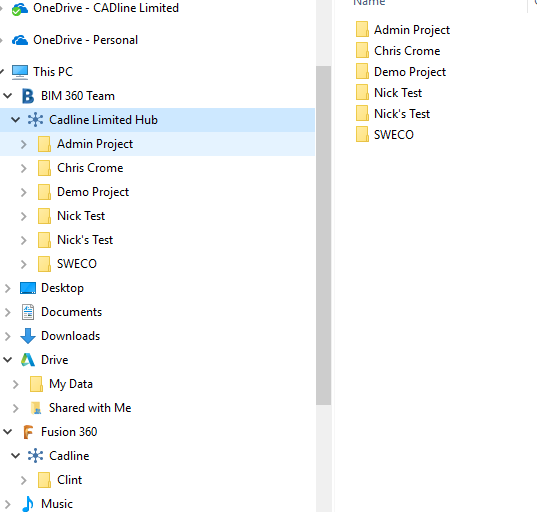Select the Cadline Limited Hub icon
This screenshot has width=537, height=512.
pyautogui.click(x=35, y=120)
